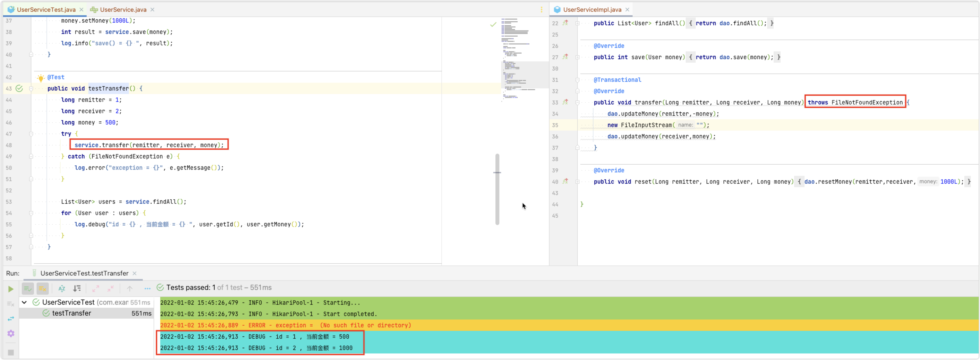
Task: Close the UserServiceTest.testTransfer run tab
Action: tap(134, 273)
